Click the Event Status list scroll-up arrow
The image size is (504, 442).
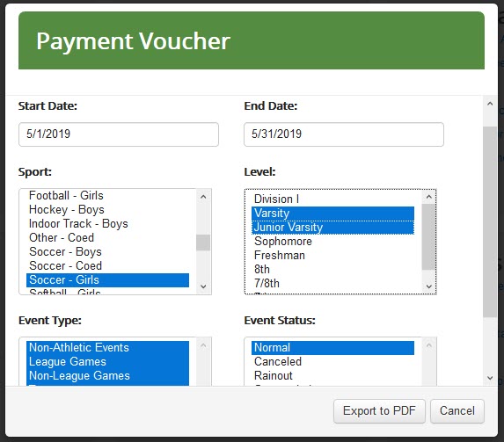(428, 345)
